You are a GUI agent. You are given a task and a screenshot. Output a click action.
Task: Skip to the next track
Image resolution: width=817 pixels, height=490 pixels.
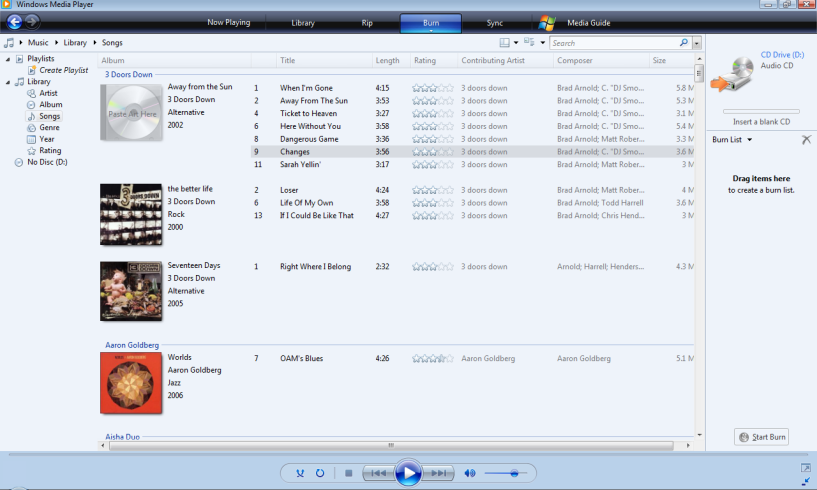438,473
